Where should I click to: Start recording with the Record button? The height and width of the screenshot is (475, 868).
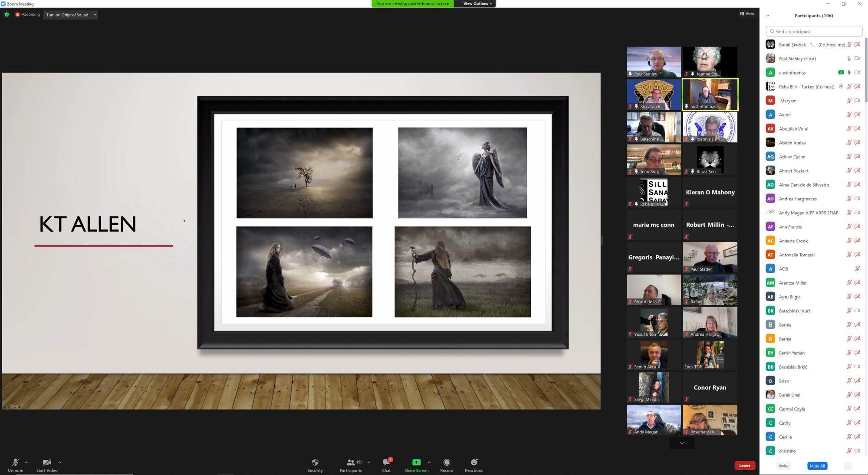[447, 465]
